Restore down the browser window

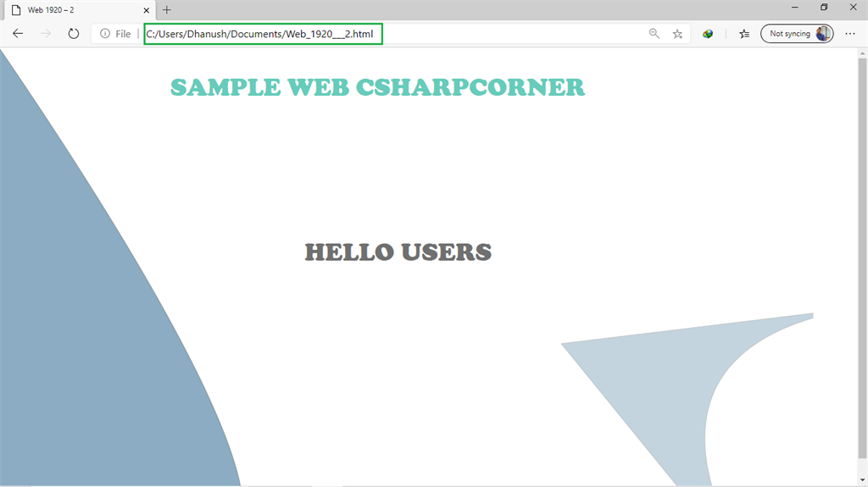(x=824, y=7)
